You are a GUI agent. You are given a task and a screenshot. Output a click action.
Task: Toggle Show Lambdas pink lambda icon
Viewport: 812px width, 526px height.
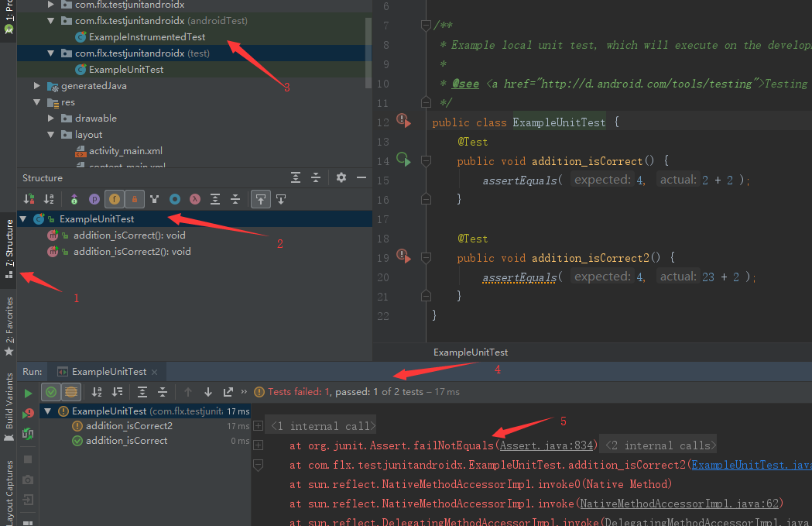[195, 199]
